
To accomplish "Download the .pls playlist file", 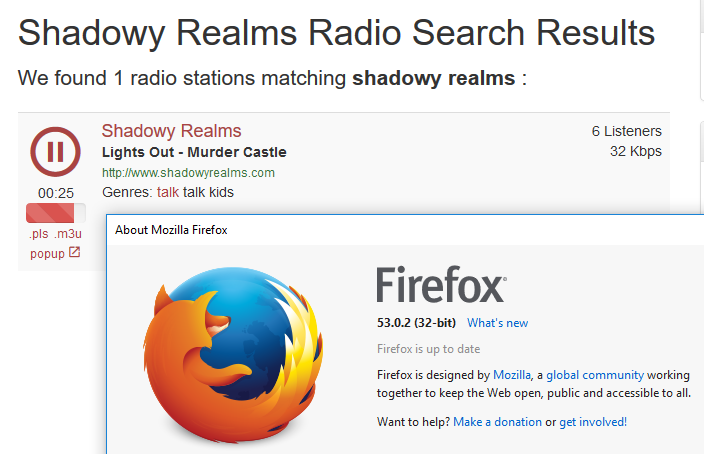I will (38, 234).
